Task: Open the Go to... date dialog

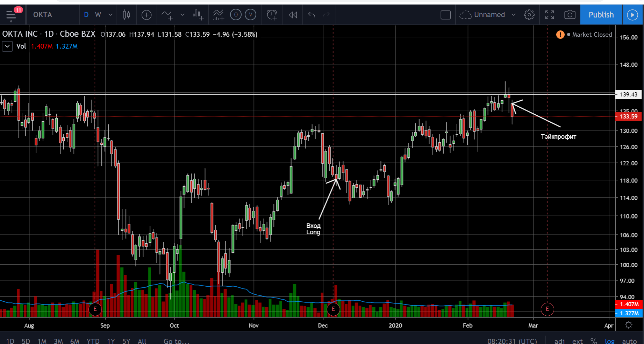Action: click(x=177, y=341)
